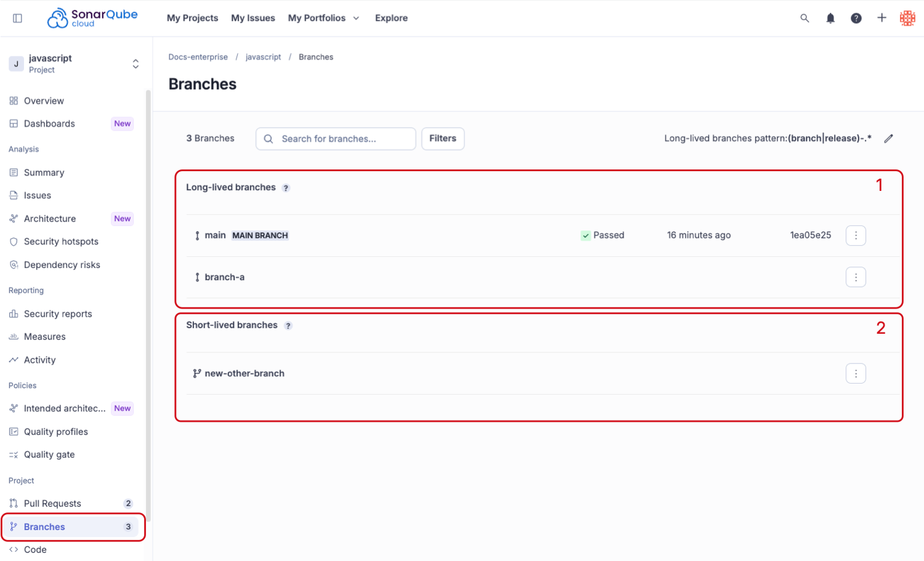Viewport: 924px width, 561px height.
Task: Switch to My Projects
Action: pyautogui.click(x=192, y=18)
